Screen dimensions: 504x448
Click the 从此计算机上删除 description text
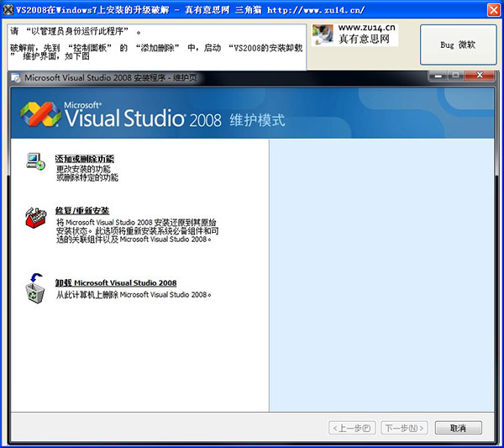134,294
